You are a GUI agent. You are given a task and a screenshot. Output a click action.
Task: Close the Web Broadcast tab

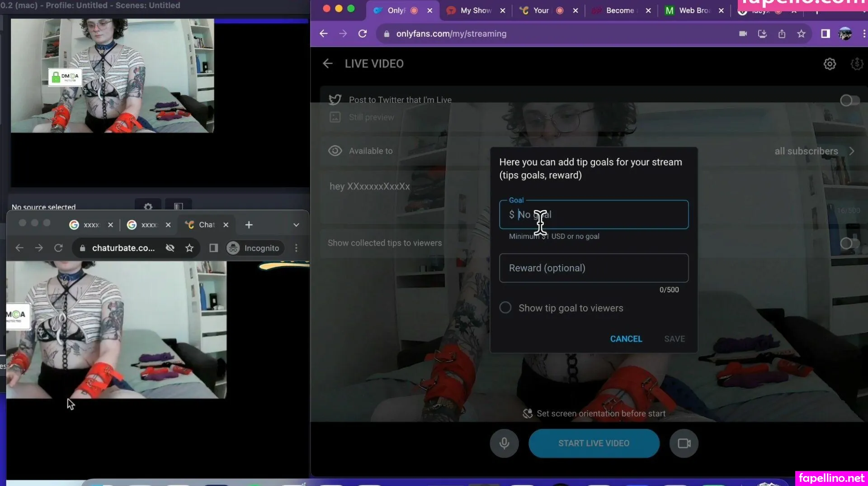(x=721, y=10)
